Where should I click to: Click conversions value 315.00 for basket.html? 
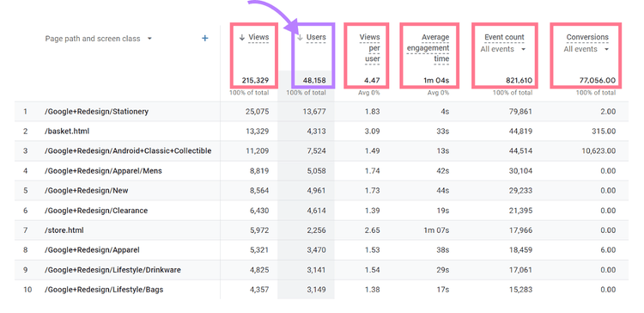[604, 132]
